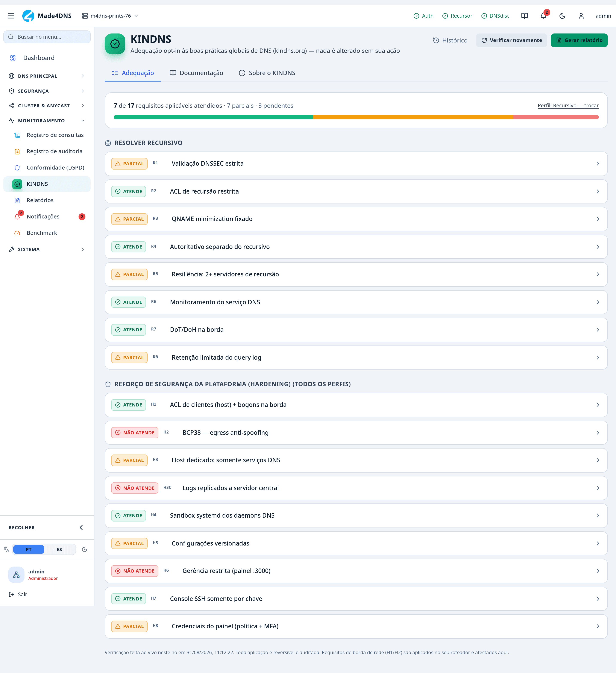Switch language to PT
Image resolution: width=616 pixels, height=673 pixels.
tap(29, 549)
